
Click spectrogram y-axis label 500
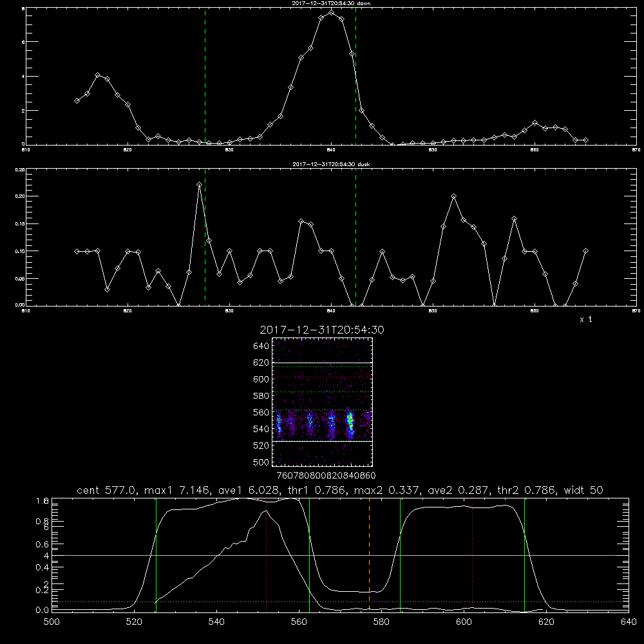click(x=261, y=462)
